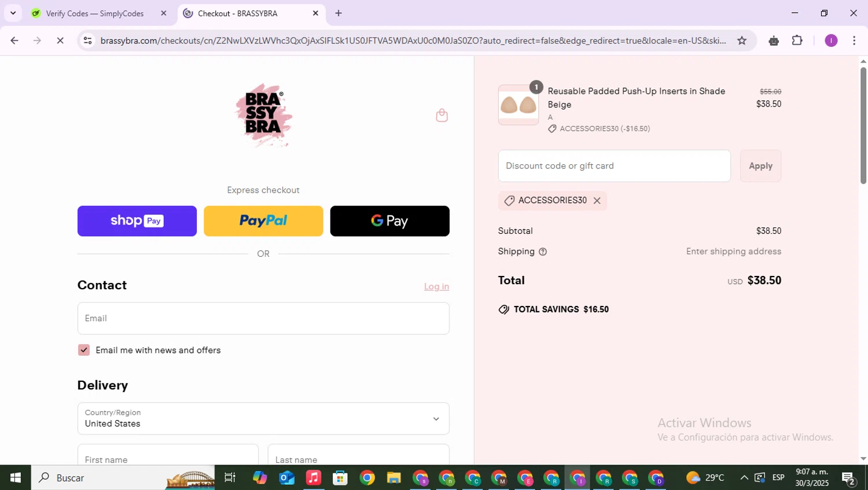Screen dimensions: 868x490
Task: Click the BrassyBra logo
Action: point(263,115)
